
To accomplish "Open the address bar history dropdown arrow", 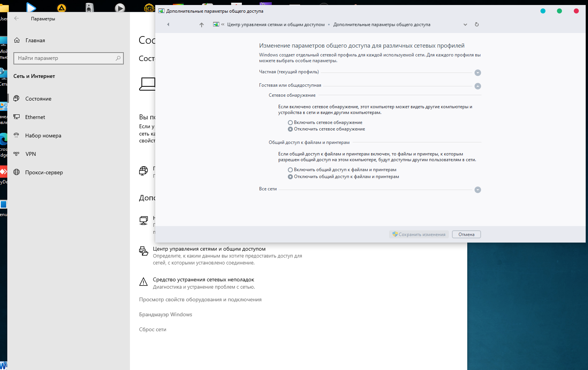I will coord(465,25).
